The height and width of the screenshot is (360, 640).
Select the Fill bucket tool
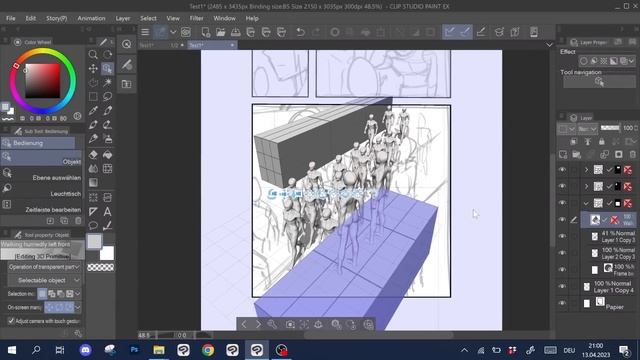tap(107, 155)
